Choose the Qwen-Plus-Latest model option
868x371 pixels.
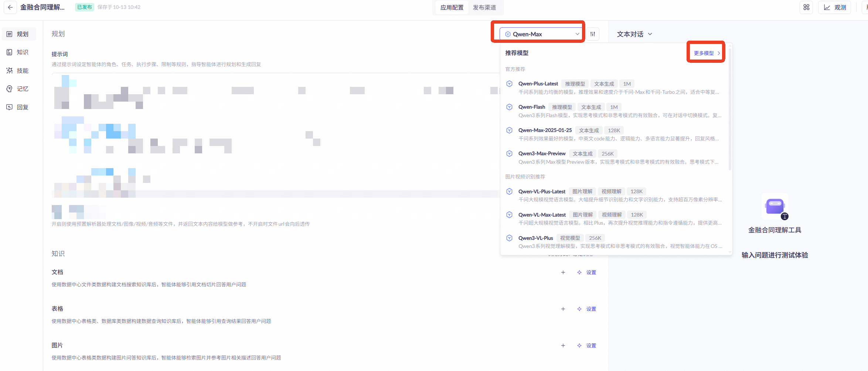pyautogui.click(x=613, y=88)
